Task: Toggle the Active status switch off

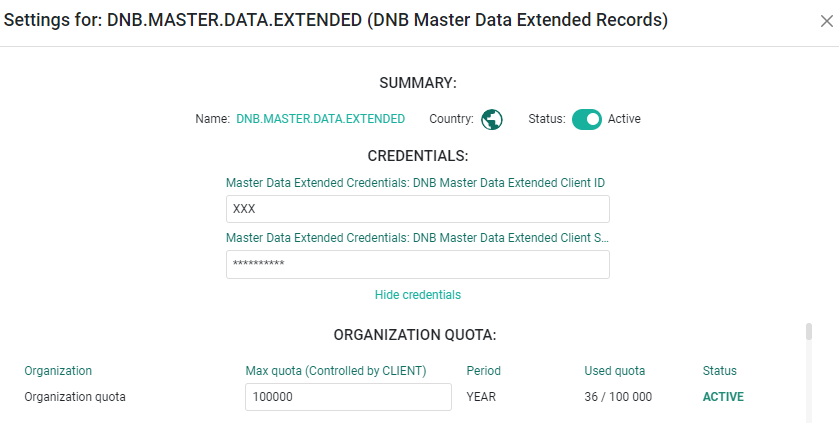Action: click(x=586, y=119)
